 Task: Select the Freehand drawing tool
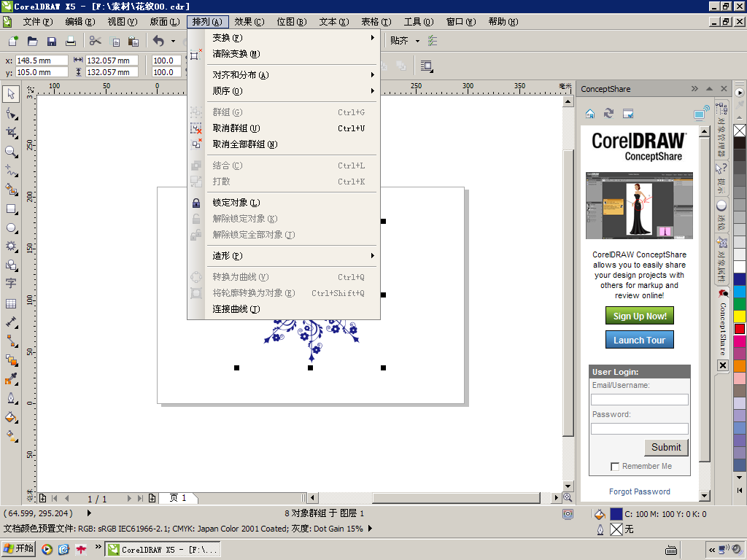[x=11, y=171]
